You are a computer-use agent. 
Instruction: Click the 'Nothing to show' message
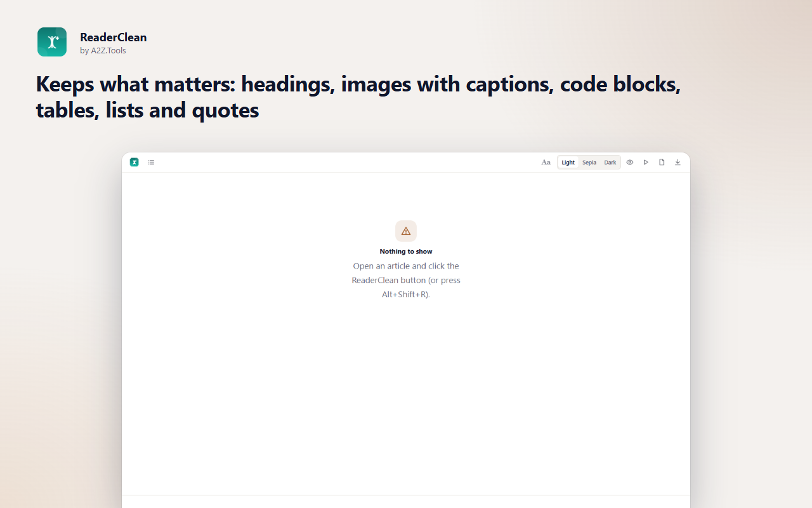(406, 251)
